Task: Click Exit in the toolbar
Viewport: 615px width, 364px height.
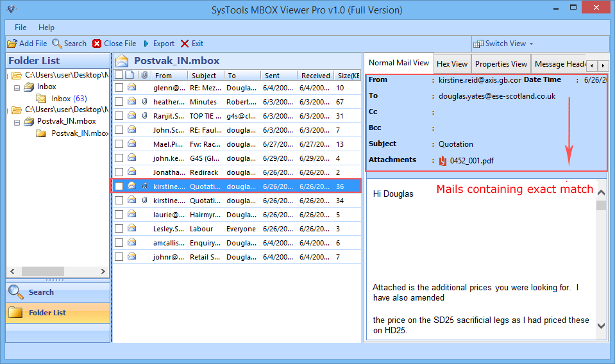Action: click(x=192, y=44)
